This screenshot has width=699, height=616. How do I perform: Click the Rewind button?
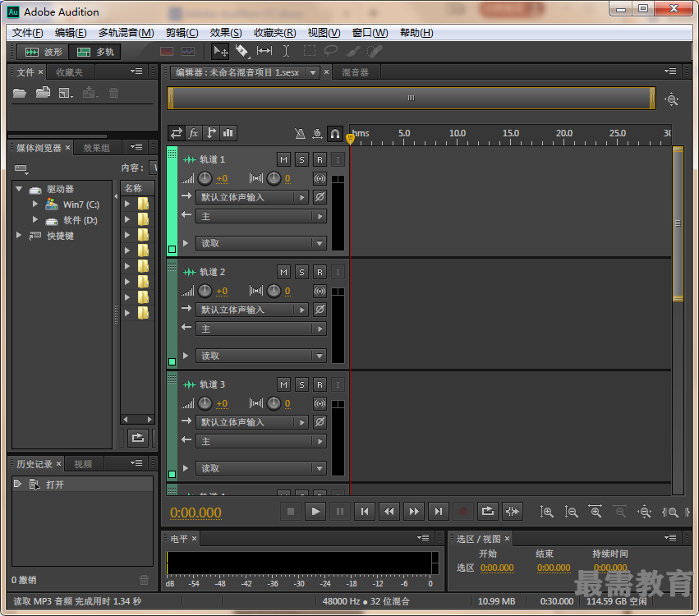(389, 511)
